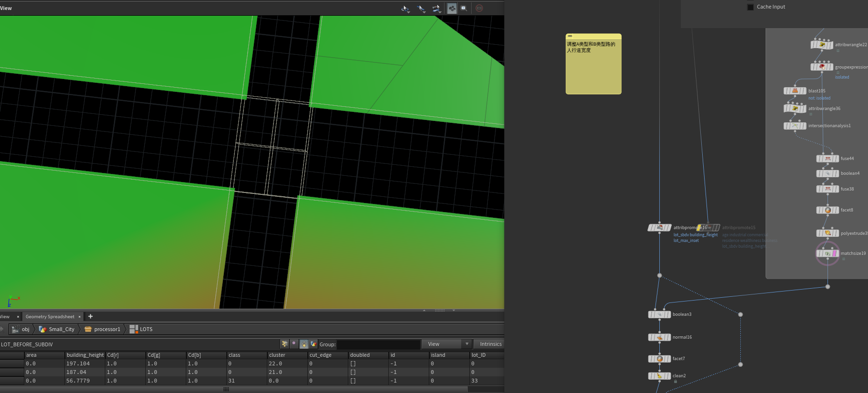Click the frame selected zoom icon
The width and height of the screenshot is (868, 393).
pyautogui.click(x=464, y=8)
